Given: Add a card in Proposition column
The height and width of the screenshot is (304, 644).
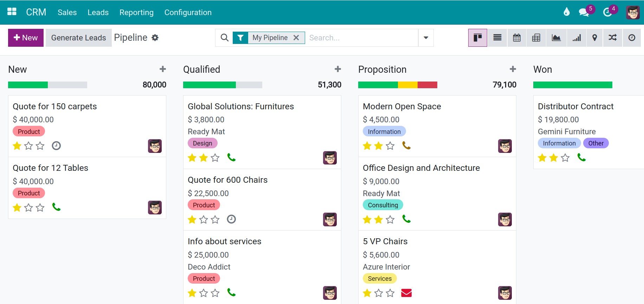Looking at the screenshot, I should click(x=513, y=69).
